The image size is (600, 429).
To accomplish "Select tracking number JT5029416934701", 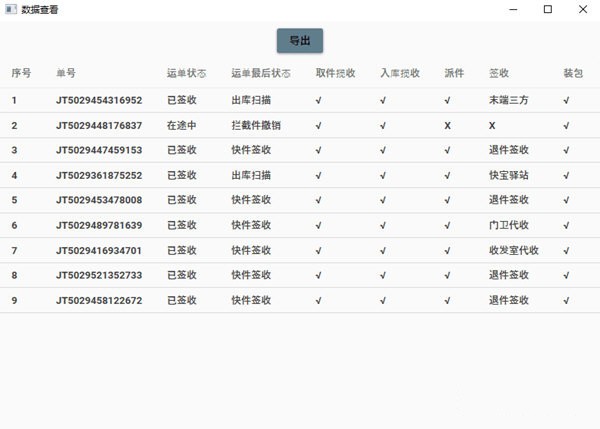I will click(99, 250).
